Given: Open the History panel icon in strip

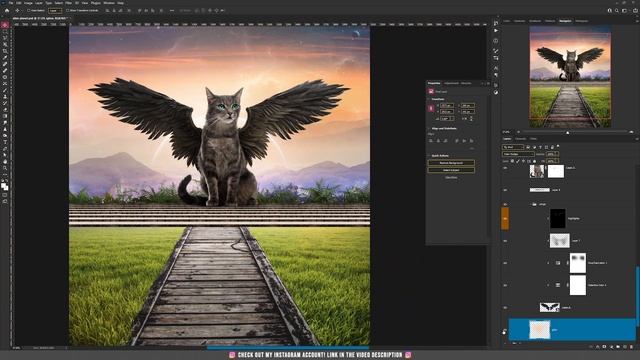Looking at the screenshot, I should coord(496,23).
